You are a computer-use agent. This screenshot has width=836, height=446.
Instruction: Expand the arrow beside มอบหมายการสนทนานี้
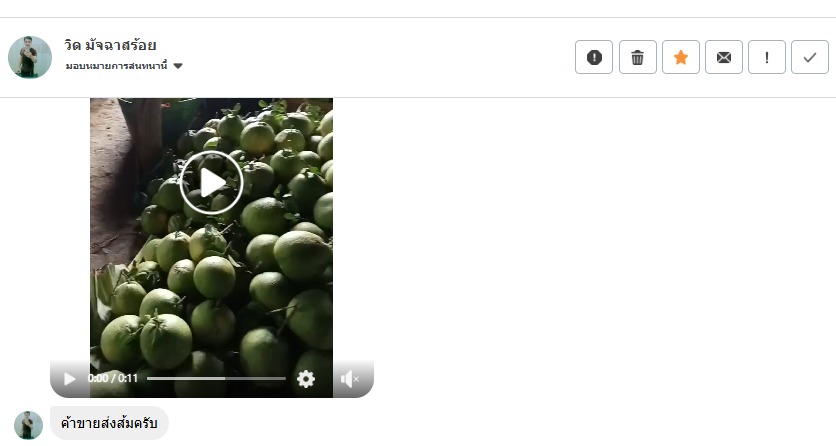click(x=178, y=66)
